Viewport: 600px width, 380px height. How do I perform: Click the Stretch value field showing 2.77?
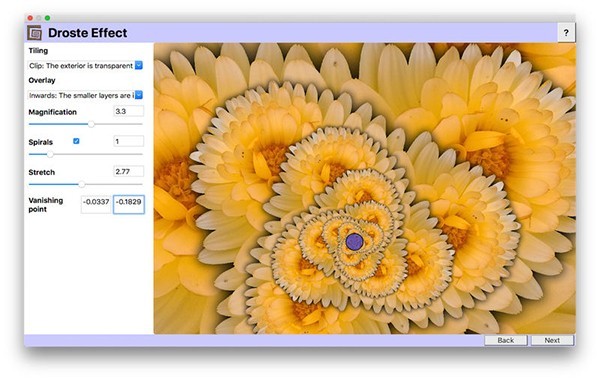(129, 171)
